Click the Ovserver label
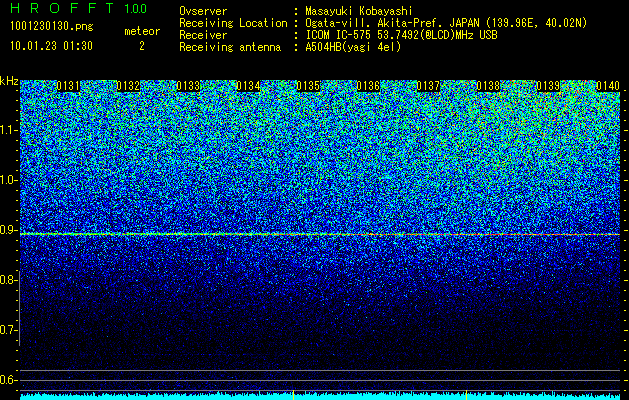 pyautogui.click(x=203, y=11)
